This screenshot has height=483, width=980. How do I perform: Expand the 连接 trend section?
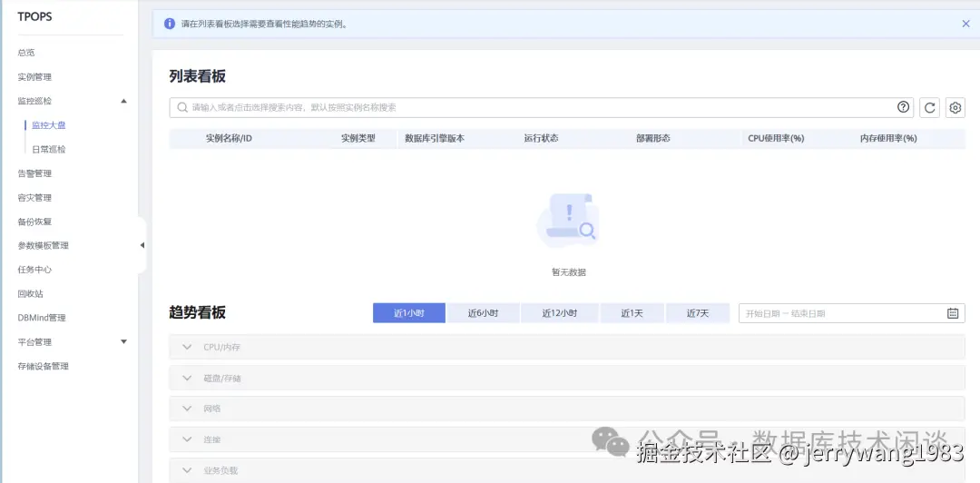[567, 439]
